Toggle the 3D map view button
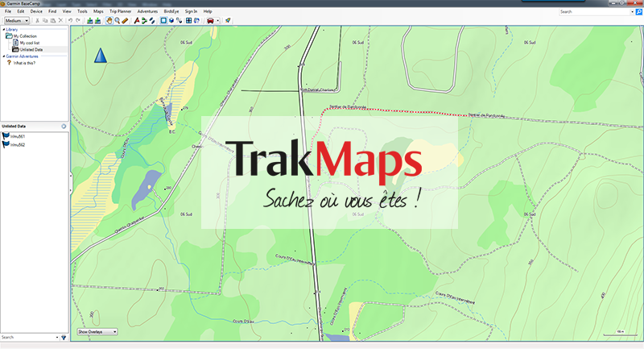Screen dimensions: 644x349 tap(171, 20)
